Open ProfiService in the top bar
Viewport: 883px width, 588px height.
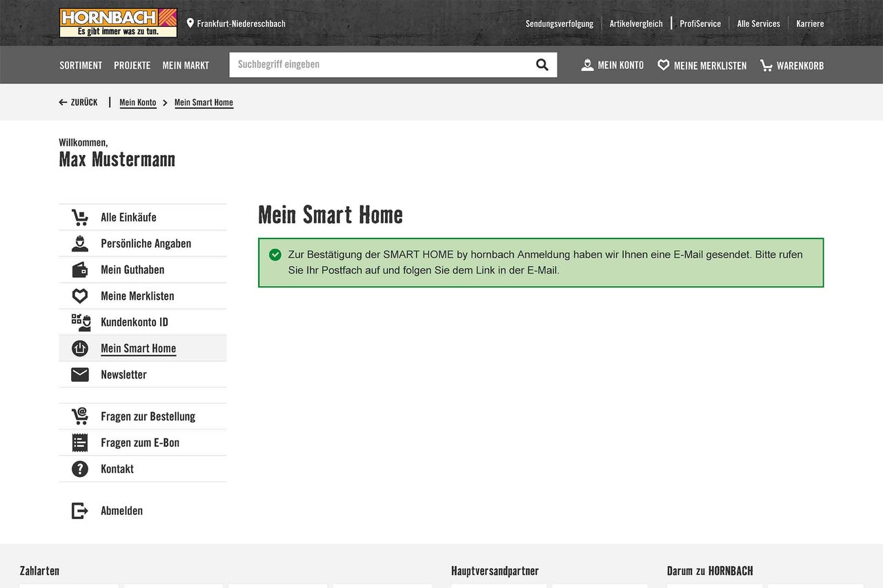point(700,23)
